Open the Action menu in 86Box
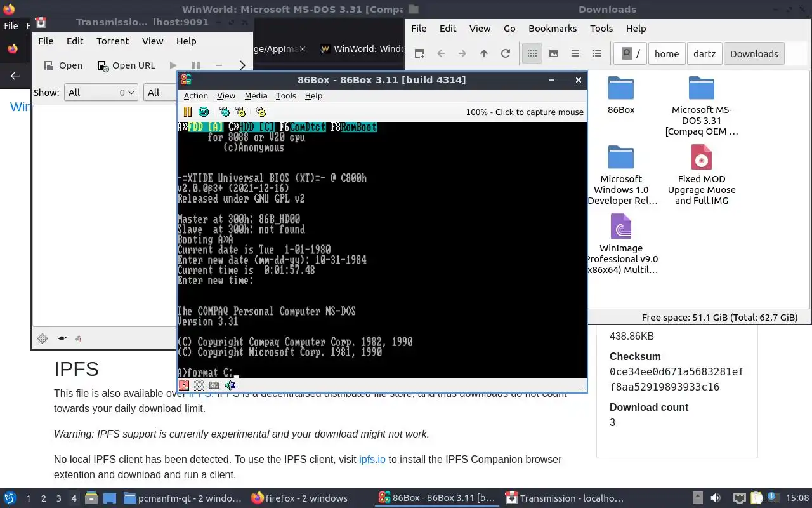812x508 pixels. click(196, 96)
